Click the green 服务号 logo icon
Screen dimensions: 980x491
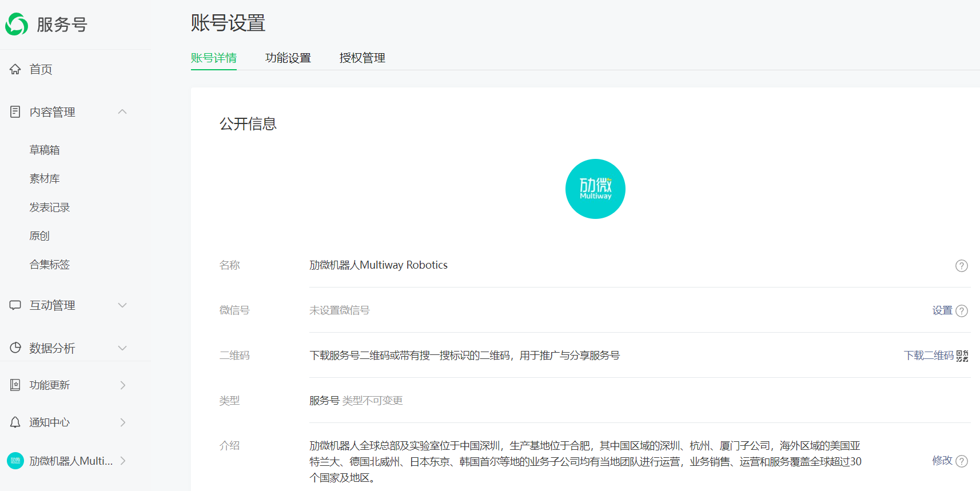click(x=17, y=24)
